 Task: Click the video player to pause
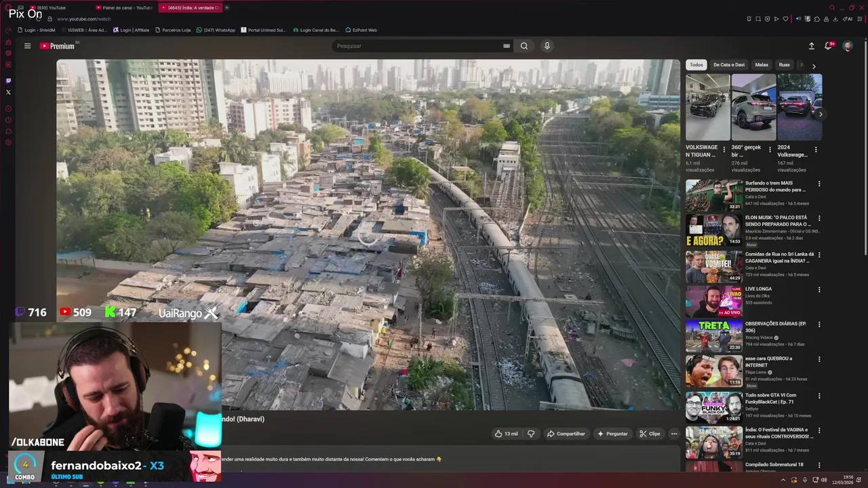(368, 234)
